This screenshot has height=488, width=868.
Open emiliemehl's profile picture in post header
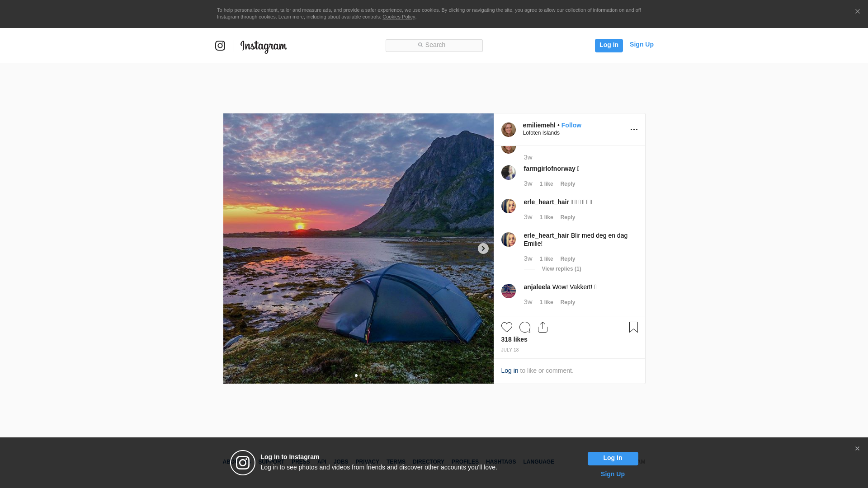509,130
